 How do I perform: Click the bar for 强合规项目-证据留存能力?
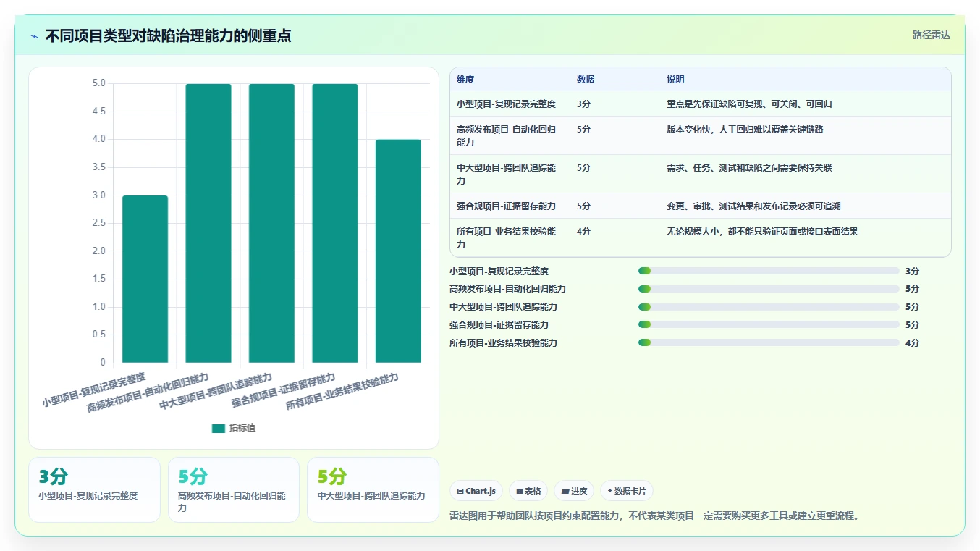pyautogui.click(x=335, y=223)
